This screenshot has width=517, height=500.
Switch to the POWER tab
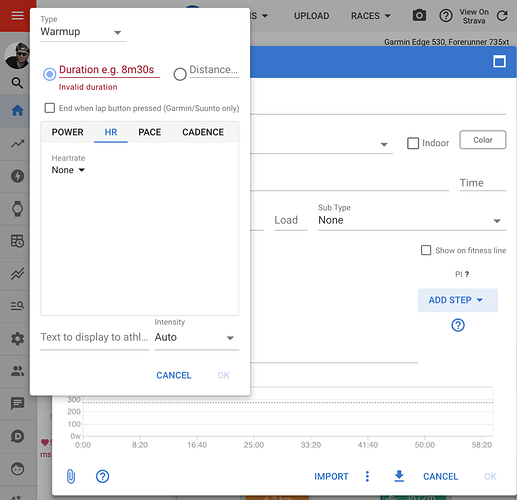click(x=67, y=132)
